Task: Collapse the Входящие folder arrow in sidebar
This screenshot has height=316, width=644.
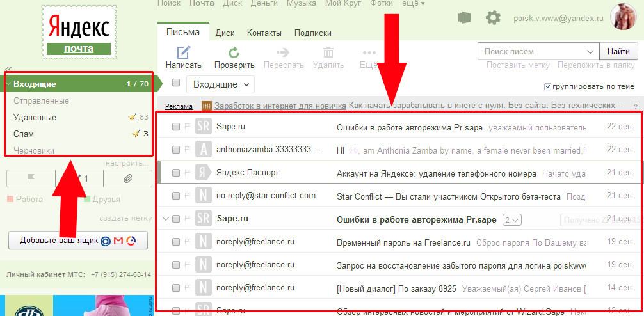Action: click(x=8, y=84)
